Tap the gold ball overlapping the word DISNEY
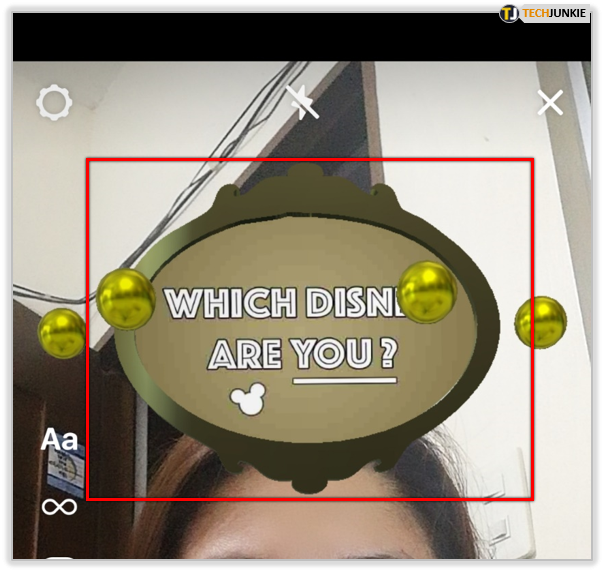This screenshot has width=604, height=572. (427, 291)
